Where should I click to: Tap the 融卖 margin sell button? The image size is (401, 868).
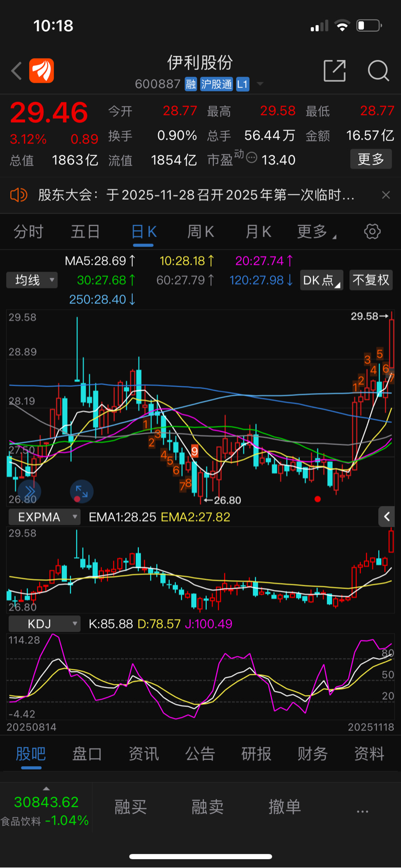coord(207,807)
